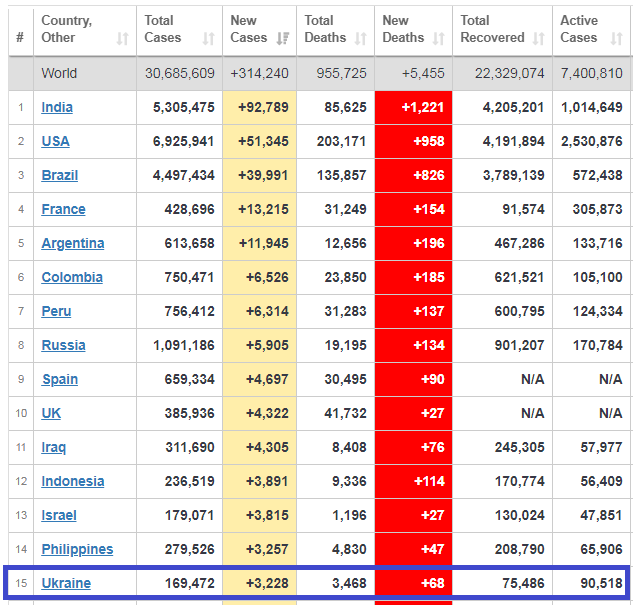Viewport: 633px width, 605px height.
Task: Click New Cases sort icon
Action: click(282, 39)
